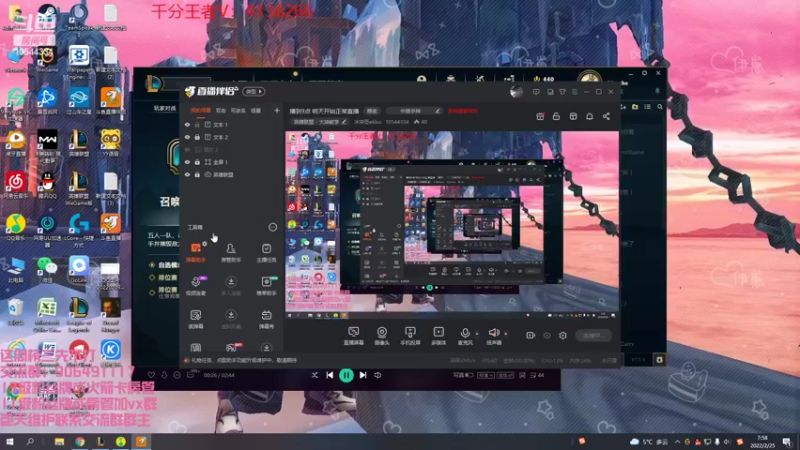Collapse the 工具箱 toolbox panel
Viewport: 800px width, 450px height.
point(273,227)
